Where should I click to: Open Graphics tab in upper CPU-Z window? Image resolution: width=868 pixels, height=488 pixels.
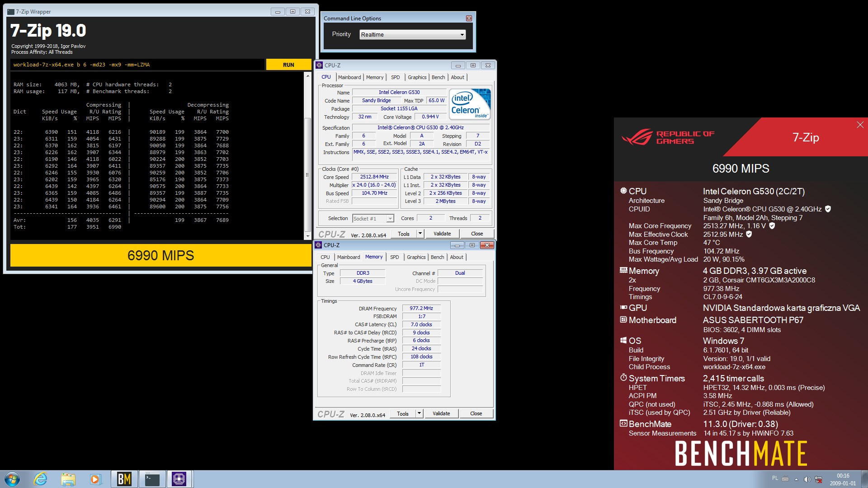tap(417, 77)
